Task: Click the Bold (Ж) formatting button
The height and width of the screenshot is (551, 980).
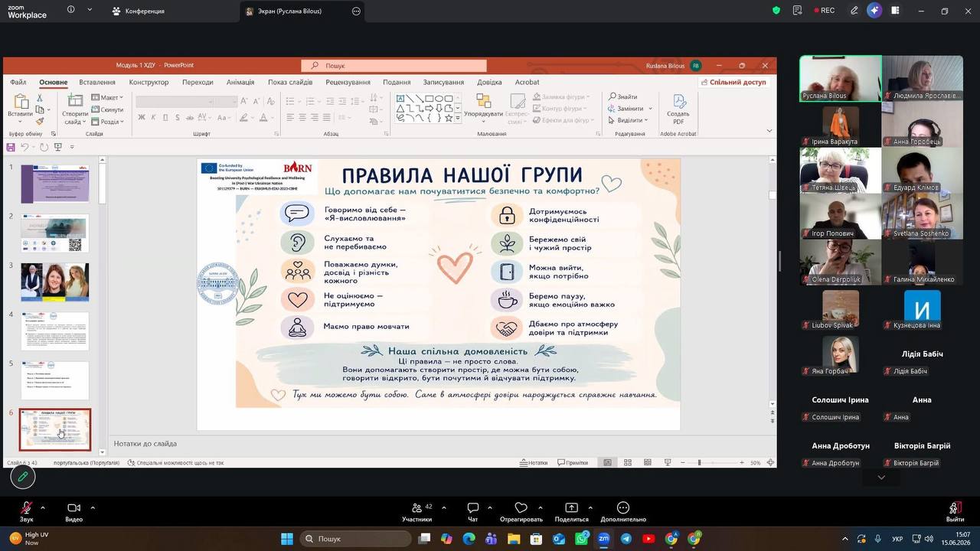Action: (x=142, y=117)
